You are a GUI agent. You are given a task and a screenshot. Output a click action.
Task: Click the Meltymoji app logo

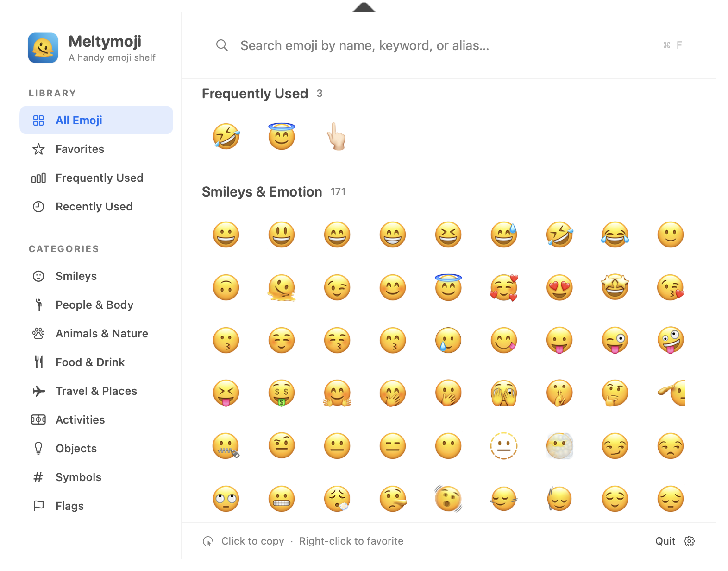tap(43, 48)
